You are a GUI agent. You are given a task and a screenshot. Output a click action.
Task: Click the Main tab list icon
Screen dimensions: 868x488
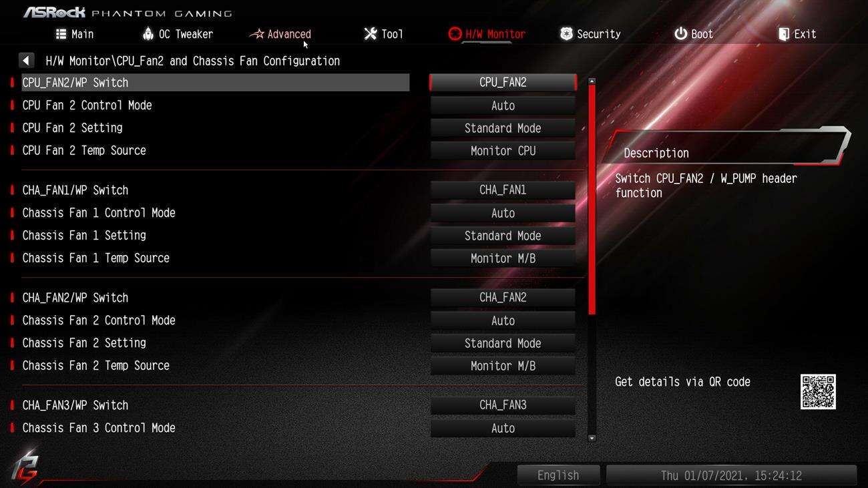tap(61, 34)
